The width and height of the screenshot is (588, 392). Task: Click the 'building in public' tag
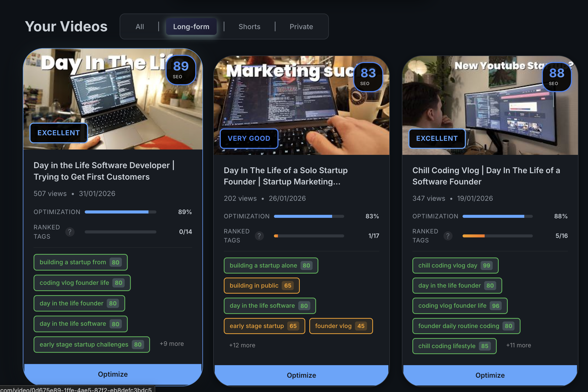tap(261, 286)
